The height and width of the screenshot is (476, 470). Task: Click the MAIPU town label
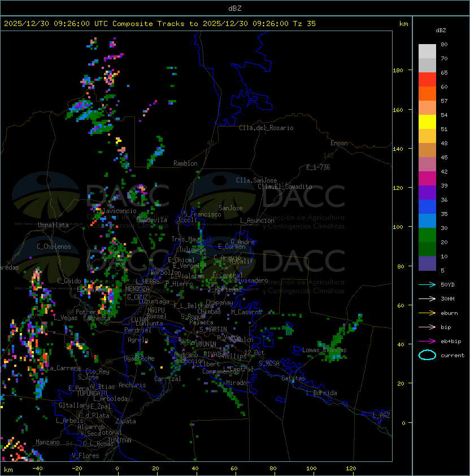tap(156, 310)
